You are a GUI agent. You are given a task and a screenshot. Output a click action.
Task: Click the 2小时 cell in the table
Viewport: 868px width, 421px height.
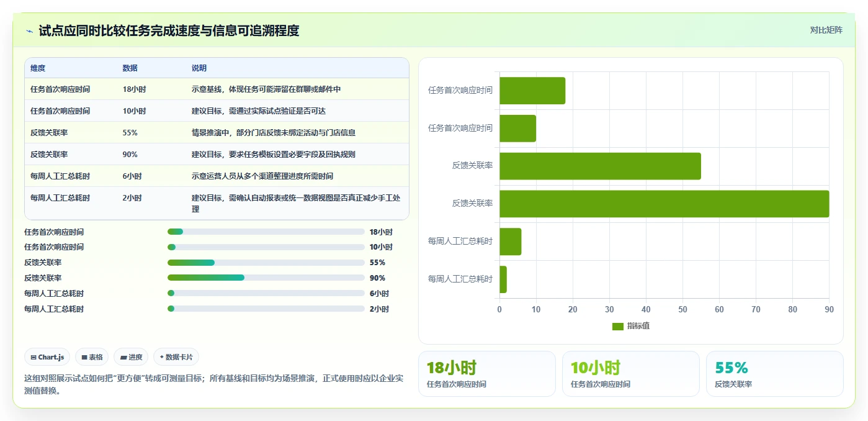[x=132, y=198]
